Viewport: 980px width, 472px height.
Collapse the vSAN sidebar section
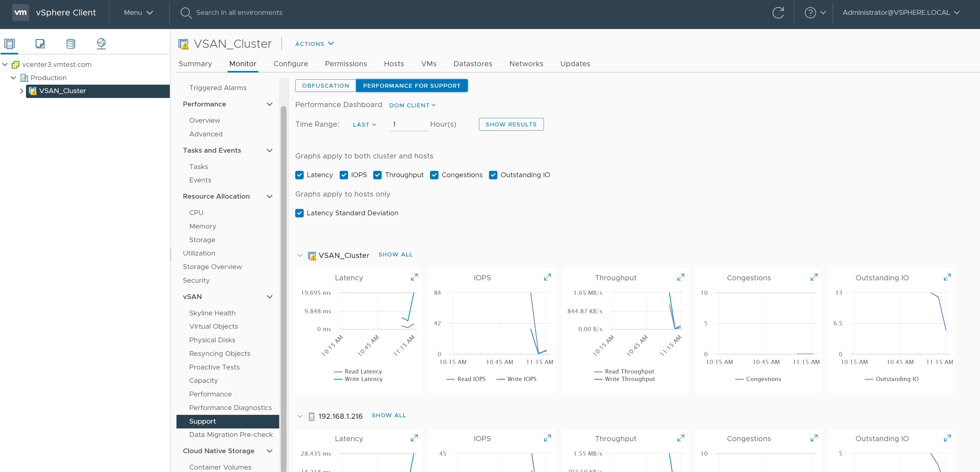pyautogui.click(x=269, y=297)
